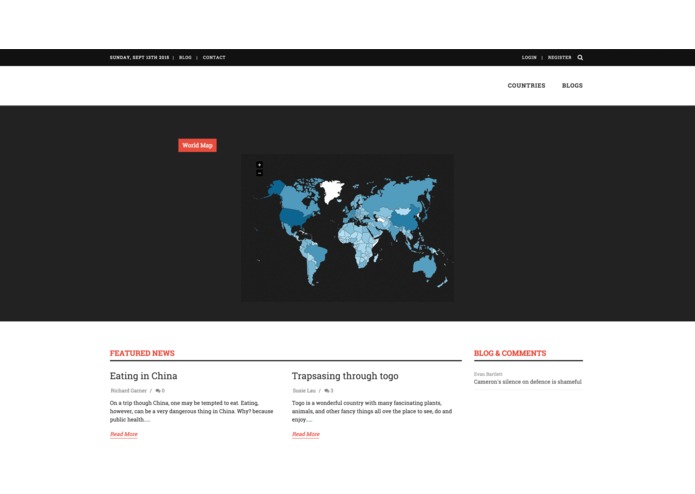Click the BLOG & COMMENTS heading
695x494 pixels.
tap(510, 353)
